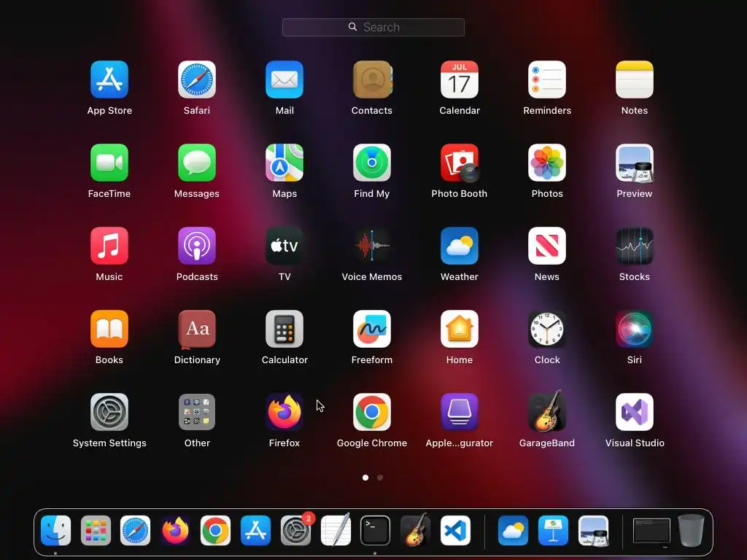Open Apple Configurator app
This screenshot has width=747, height=560.
(x=460, y=412)
